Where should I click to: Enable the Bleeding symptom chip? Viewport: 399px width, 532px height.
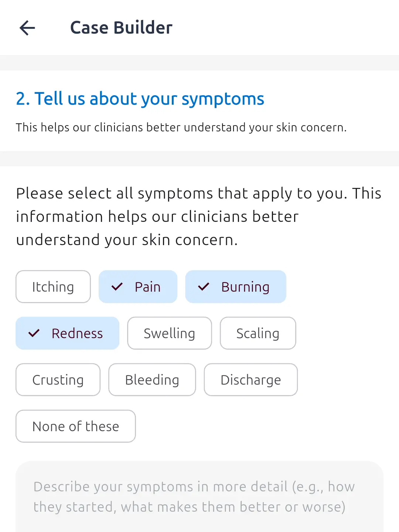(152, 380)
